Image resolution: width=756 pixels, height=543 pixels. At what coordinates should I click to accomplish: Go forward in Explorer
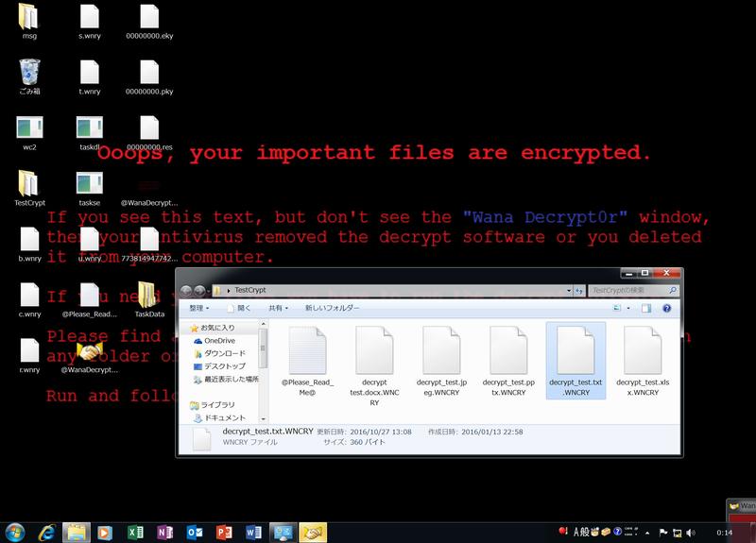[x=199, y=291]
